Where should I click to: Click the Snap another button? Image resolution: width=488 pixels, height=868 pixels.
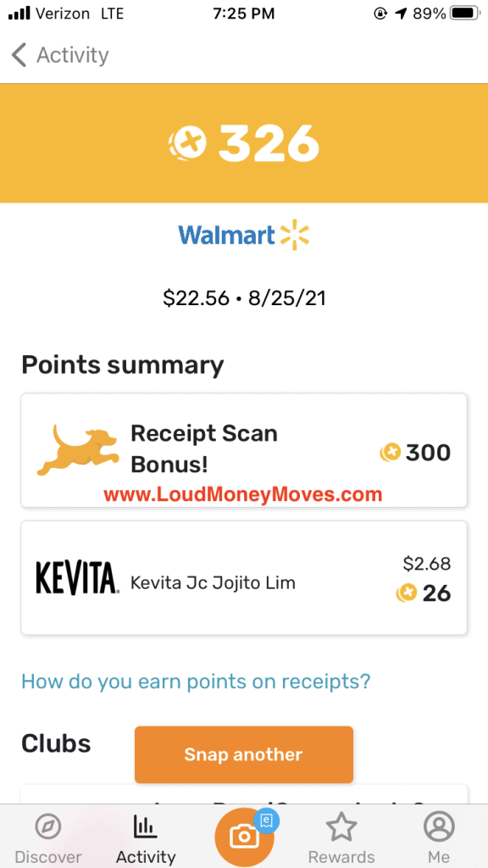coord(244,754)
